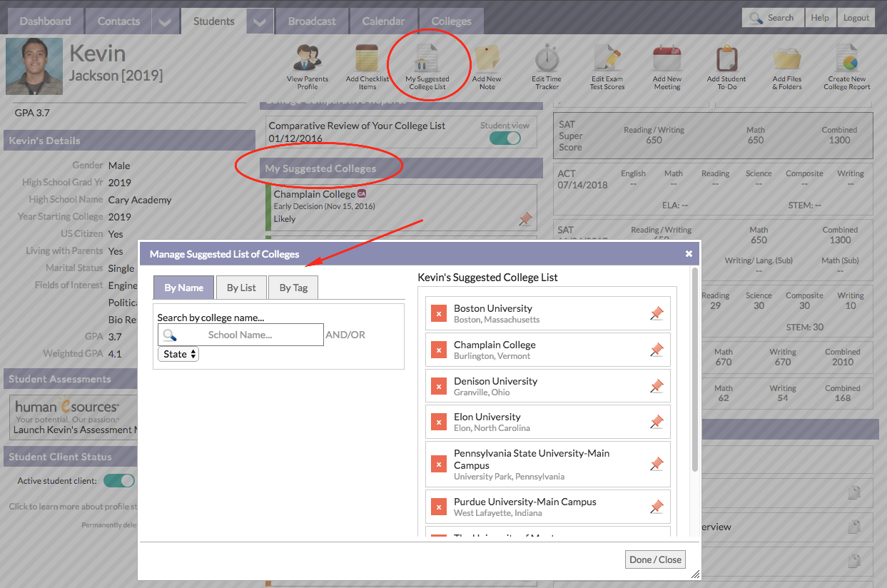Open the Colleges tab

coord(451,21)
